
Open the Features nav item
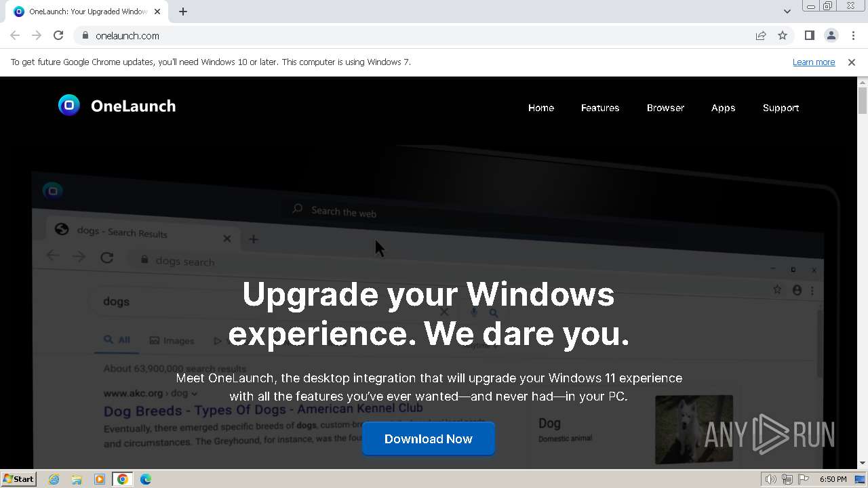600,108
